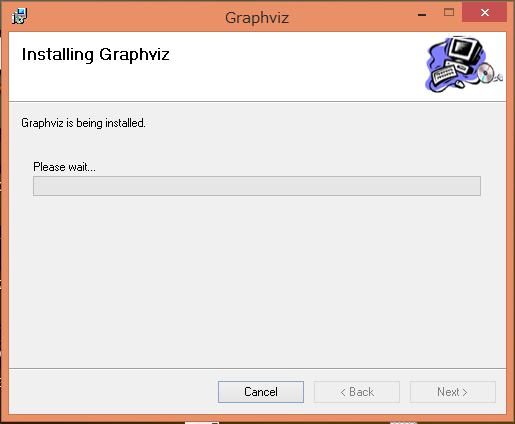This screenshot has height=424, width=515.
Task: Close the Graphviz installer window
Action: 485,13
